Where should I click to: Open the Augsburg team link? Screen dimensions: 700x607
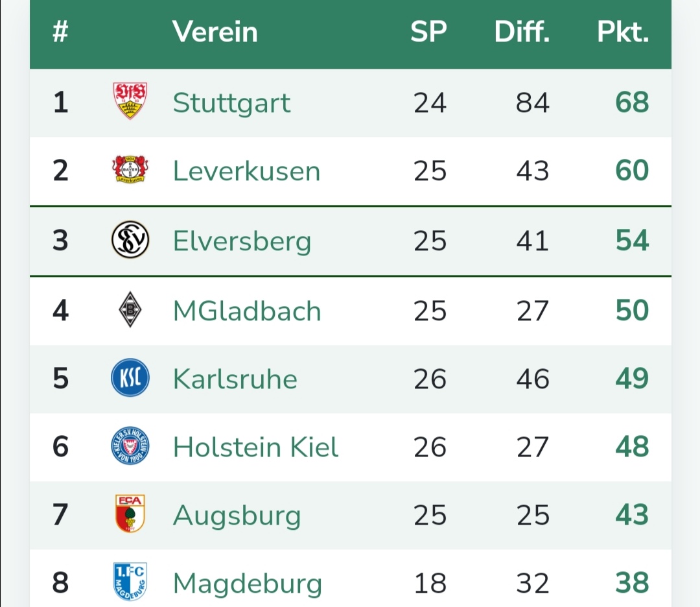pos(237,516)
